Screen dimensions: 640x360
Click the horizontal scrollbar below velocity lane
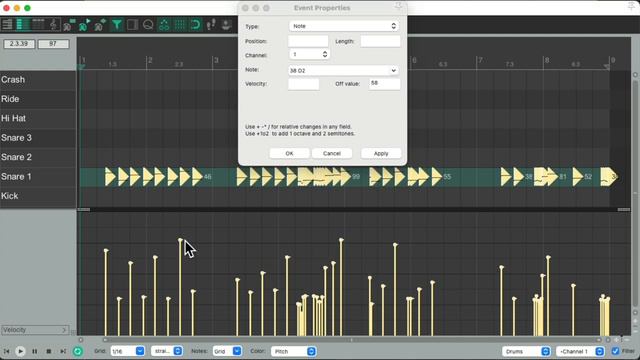pos(351,340)
